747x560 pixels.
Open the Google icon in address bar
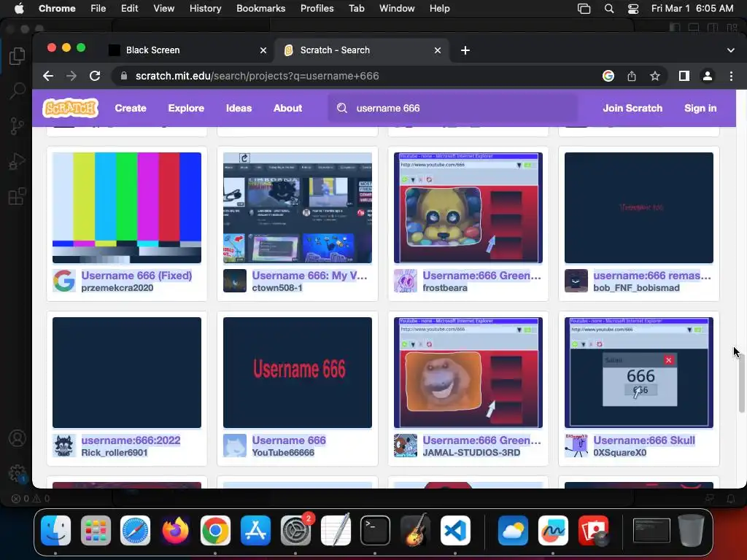pos(608,76)
